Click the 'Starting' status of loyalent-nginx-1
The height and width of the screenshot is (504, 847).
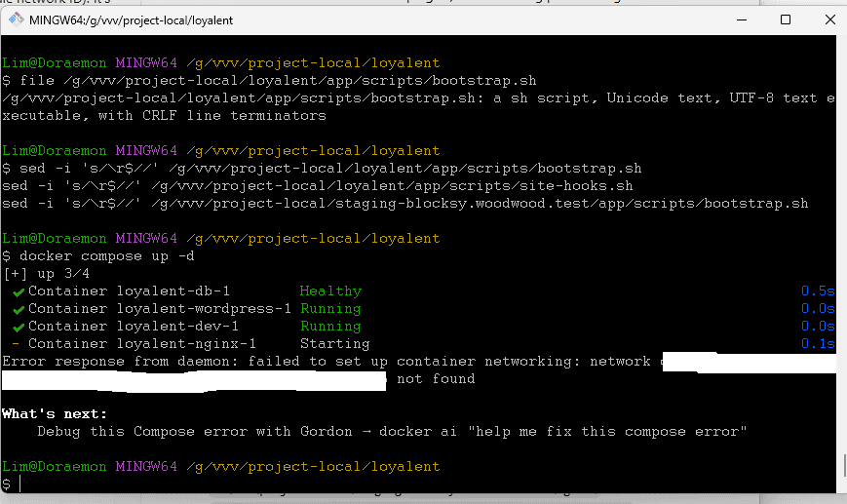(335, 343)
